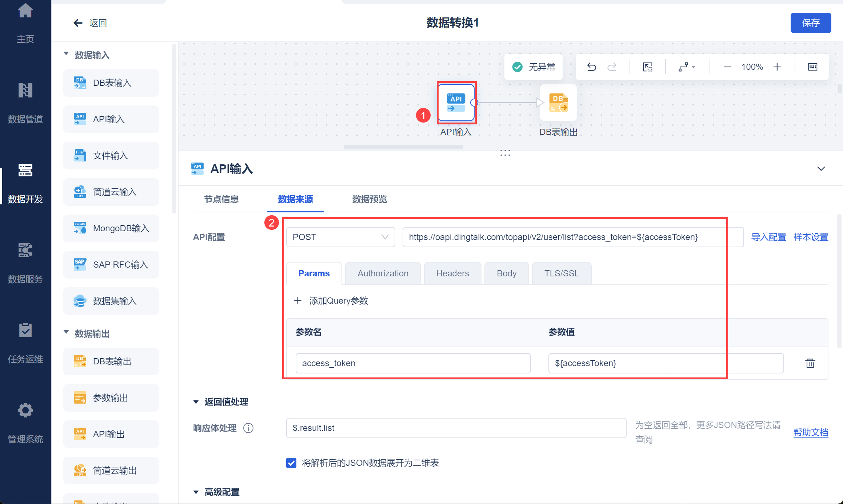Click the 保存 button
Image resolution: width=843 pixels, height=504 pixels.
click(x=810, y=23)
